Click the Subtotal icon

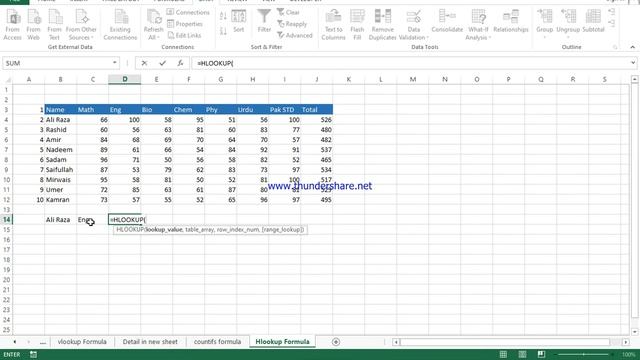pos(593,21)
